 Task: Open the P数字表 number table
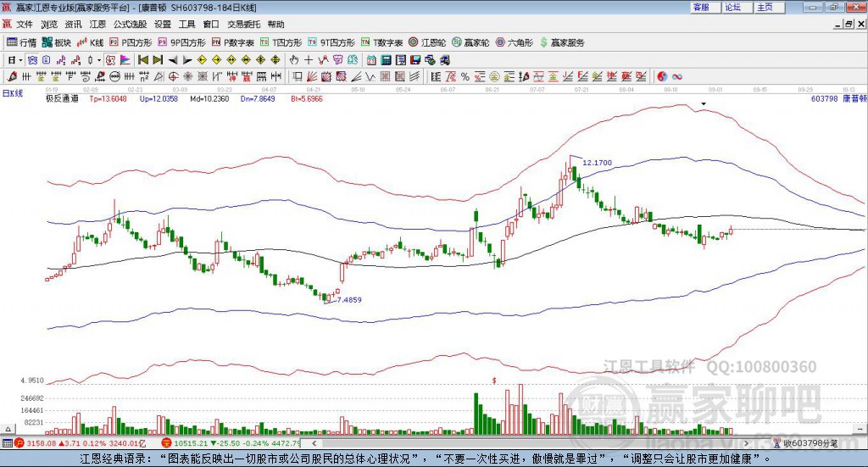coord(233,42)
